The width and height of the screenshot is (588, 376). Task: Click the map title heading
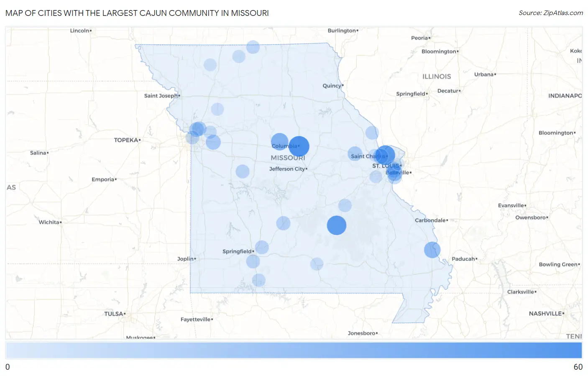[x=137, y=13]
